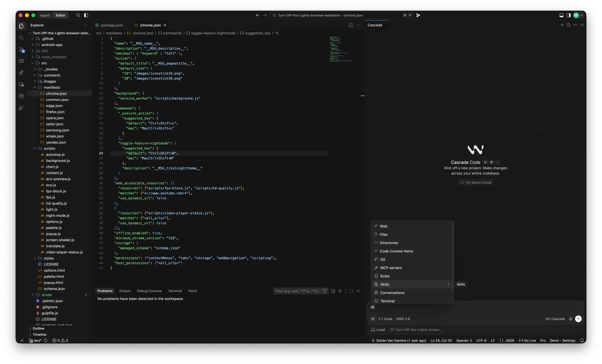Click Try Devin Cloud button
Screen dimensions: 602x364
pos(475,182)
